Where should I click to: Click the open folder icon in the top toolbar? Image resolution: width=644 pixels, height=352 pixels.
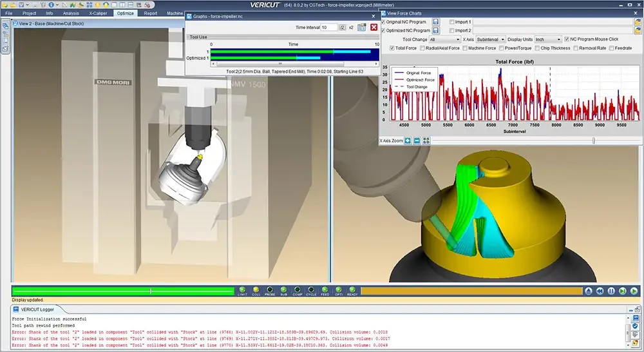[13, 5]
